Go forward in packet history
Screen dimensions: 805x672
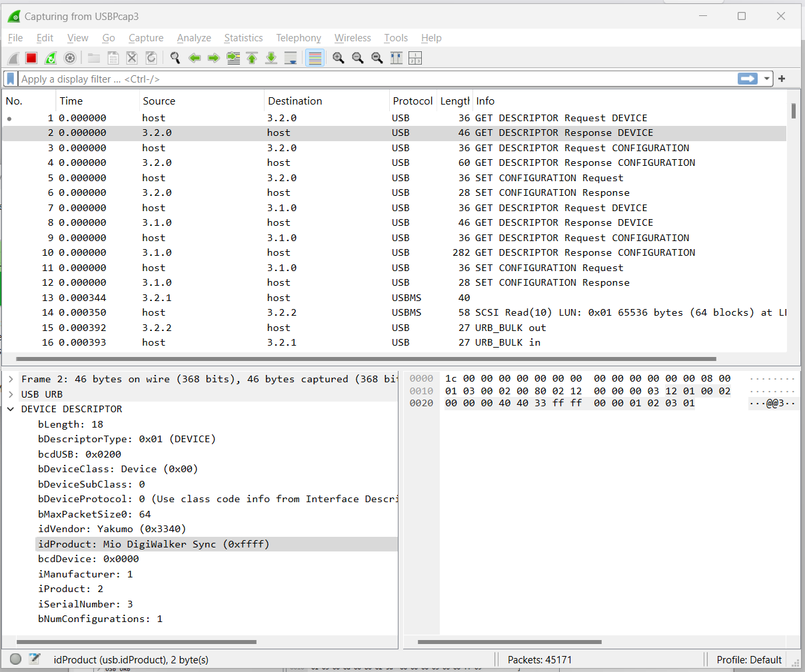point(214,58)
